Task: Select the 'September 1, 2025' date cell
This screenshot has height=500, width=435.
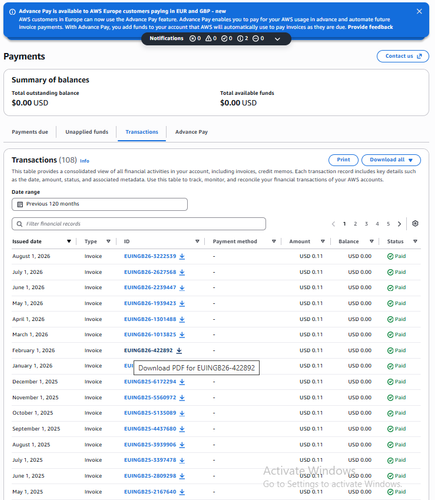Action: [36, 429]
